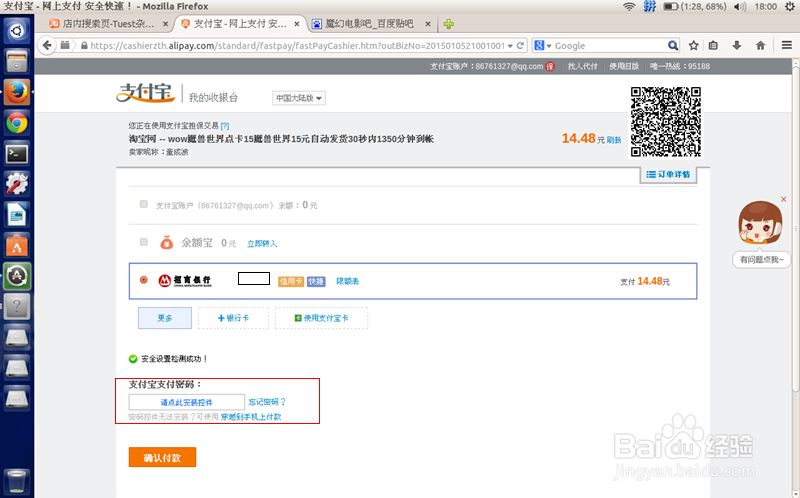Click the search magnifier in Google box

[673, 45]
